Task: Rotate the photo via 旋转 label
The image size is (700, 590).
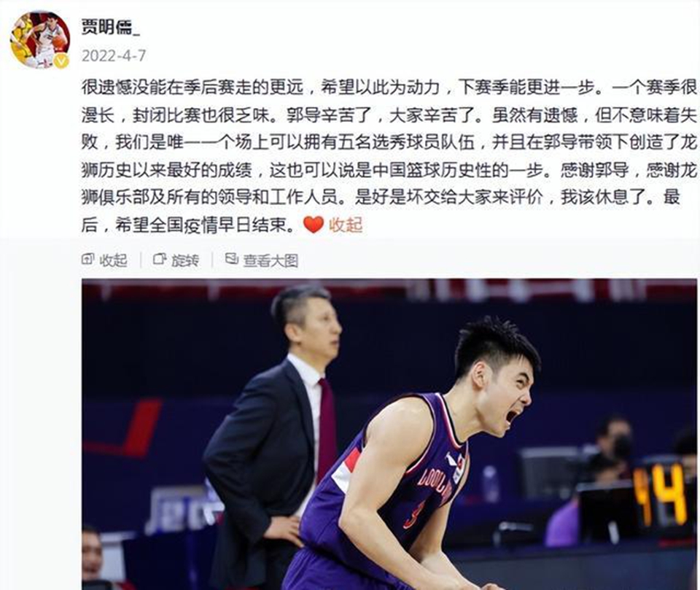Action: tap(185, 260)
